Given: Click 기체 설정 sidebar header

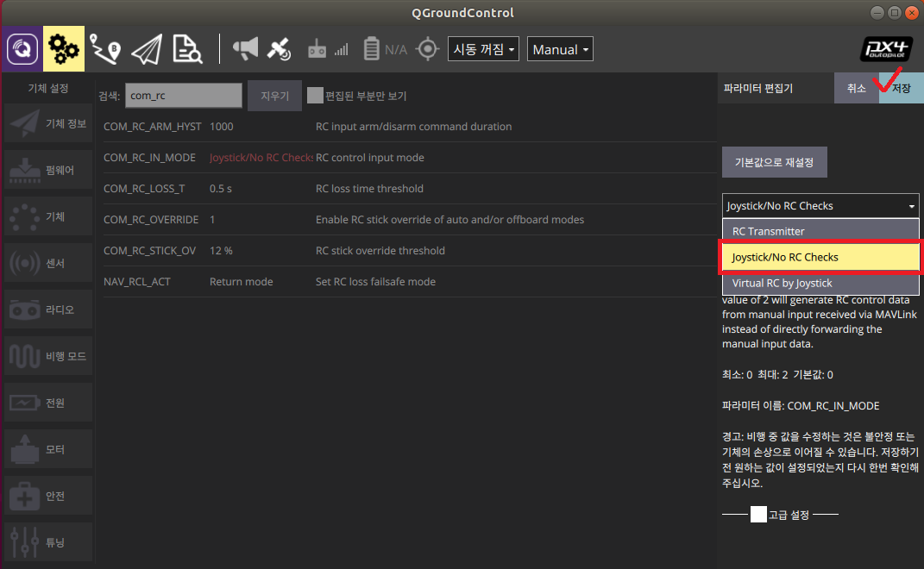Looking at the screenshot, I should pos(48,88).
